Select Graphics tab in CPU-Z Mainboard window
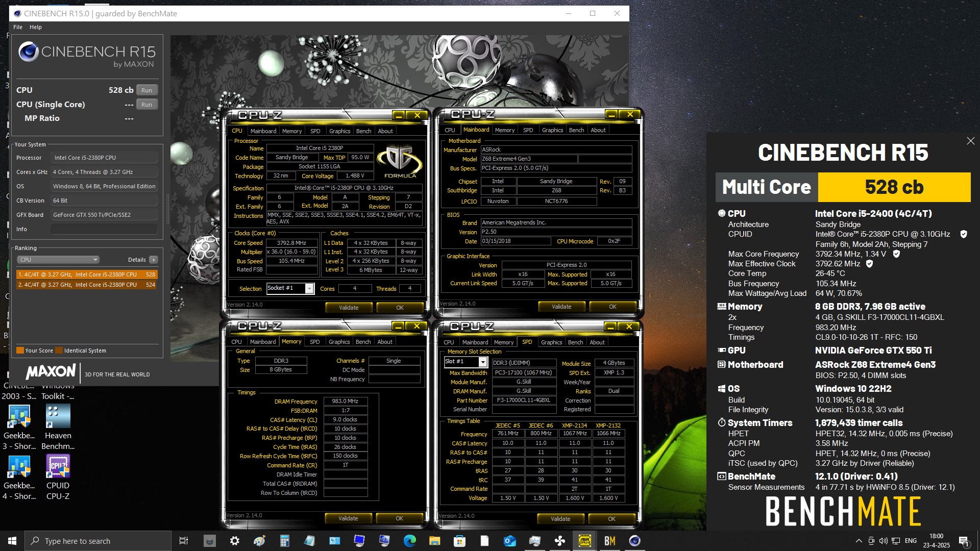980x551 pixels. coord(552,130)
